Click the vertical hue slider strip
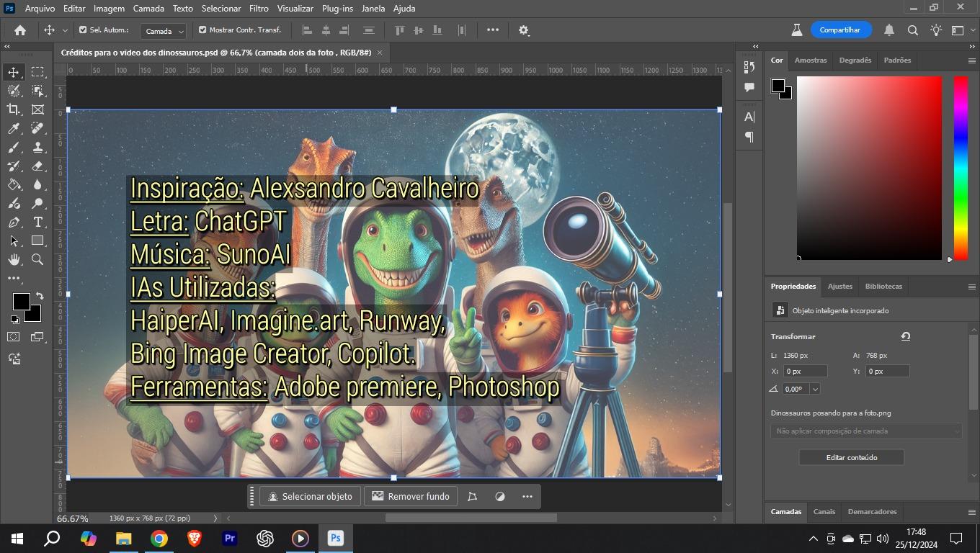 point(961,168)
